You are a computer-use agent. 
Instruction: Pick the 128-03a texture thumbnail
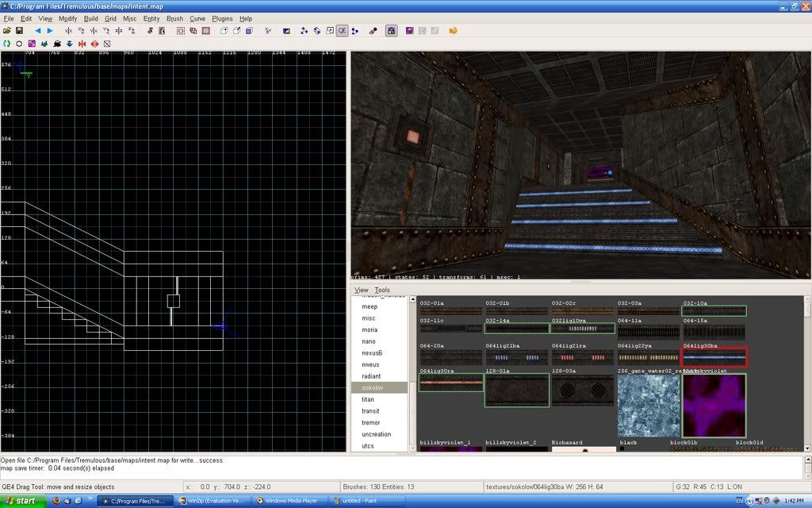pos(583,390)
